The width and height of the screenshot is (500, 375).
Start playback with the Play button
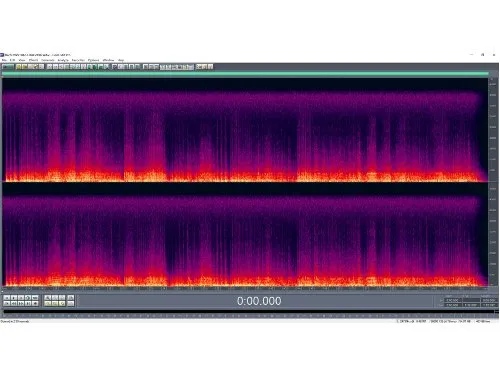pos(14,298)
